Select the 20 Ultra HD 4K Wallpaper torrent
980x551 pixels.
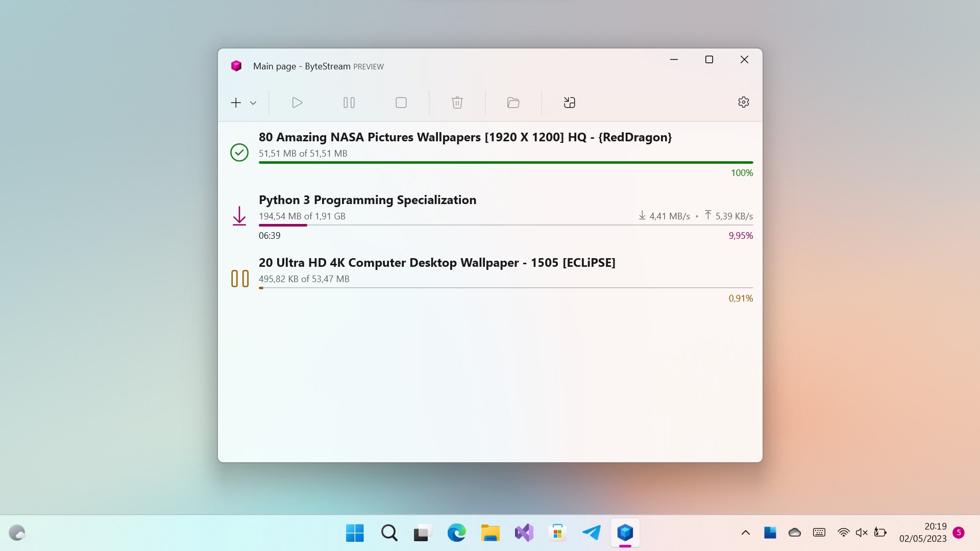click(x=436, y=263)
